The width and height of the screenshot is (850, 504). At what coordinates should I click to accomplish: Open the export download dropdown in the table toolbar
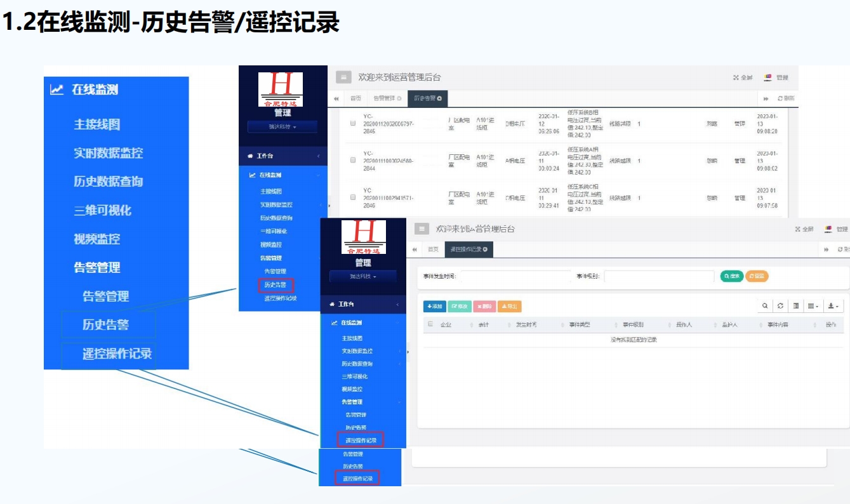click(833, 306)
